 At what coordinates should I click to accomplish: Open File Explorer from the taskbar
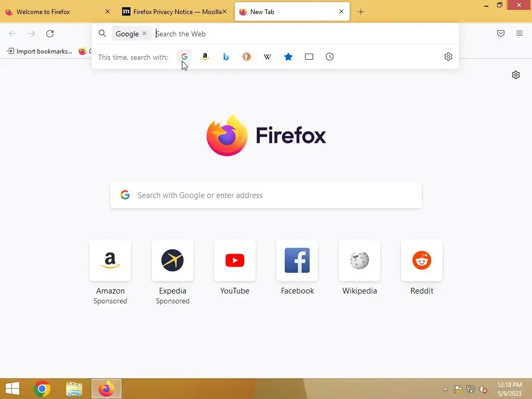tap(74, 389)
